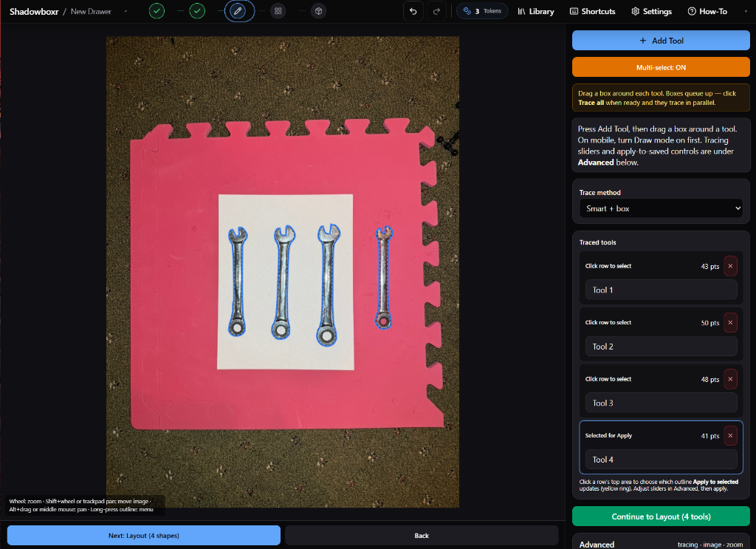Open Settings from the top bar

tap(651, 11)
